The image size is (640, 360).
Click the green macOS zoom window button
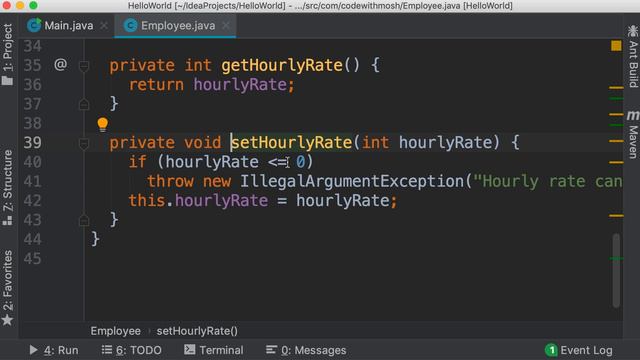[33, 5]
